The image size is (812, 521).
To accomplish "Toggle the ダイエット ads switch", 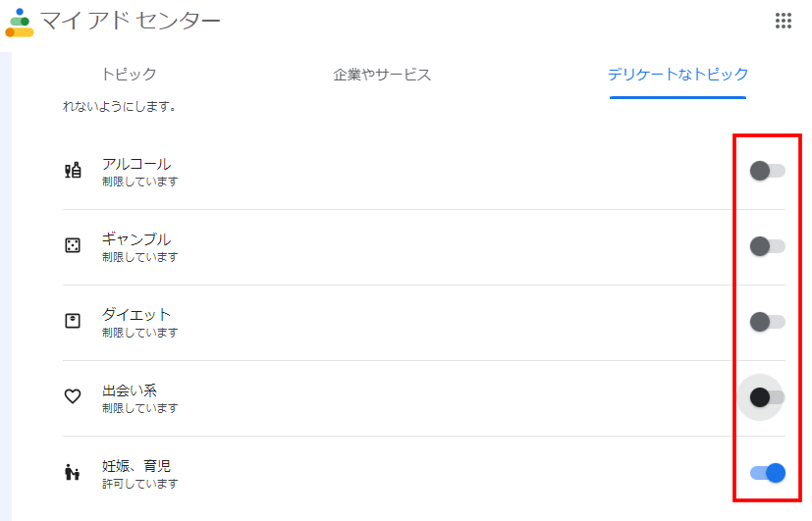I will [767, 322].
